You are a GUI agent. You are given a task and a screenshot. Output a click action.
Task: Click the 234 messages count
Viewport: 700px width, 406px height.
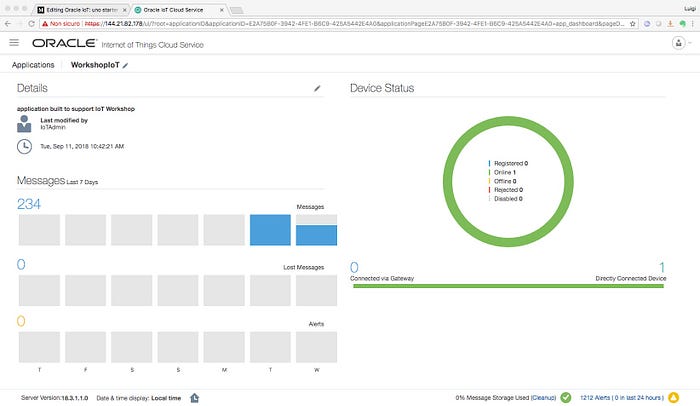[29, 204]
